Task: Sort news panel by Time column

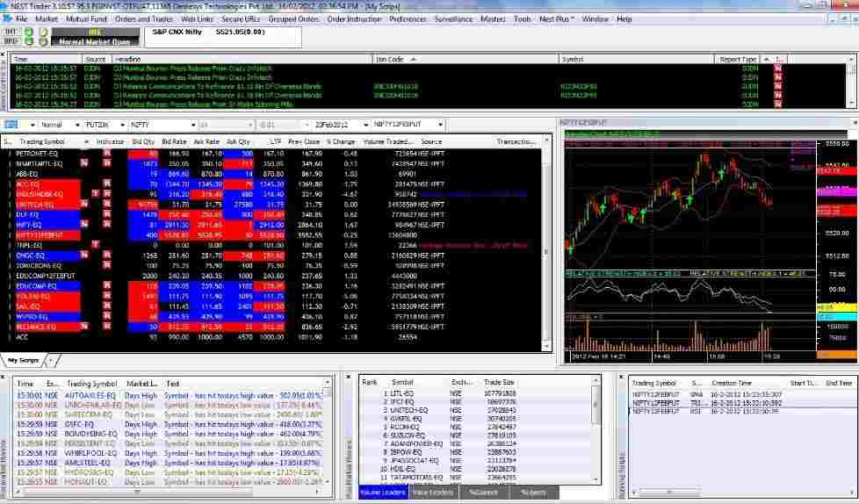Action: [x=47, y=59]
